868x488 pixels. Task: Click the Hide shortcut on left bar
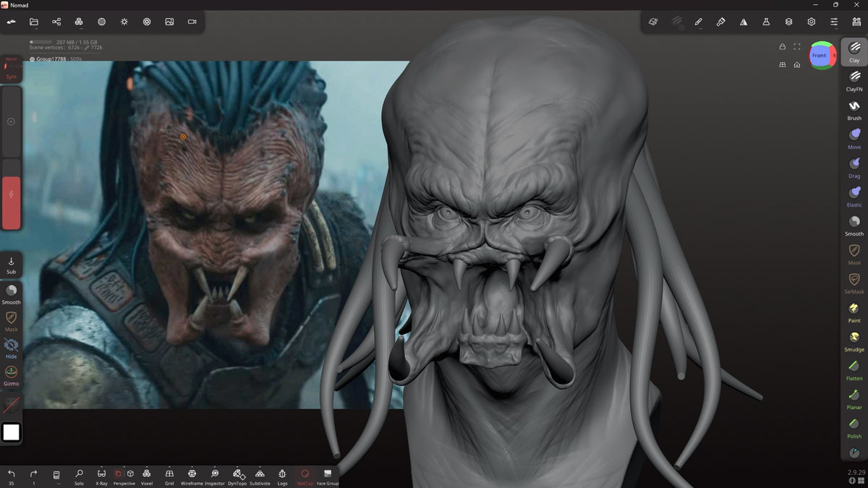click(11, 348)
